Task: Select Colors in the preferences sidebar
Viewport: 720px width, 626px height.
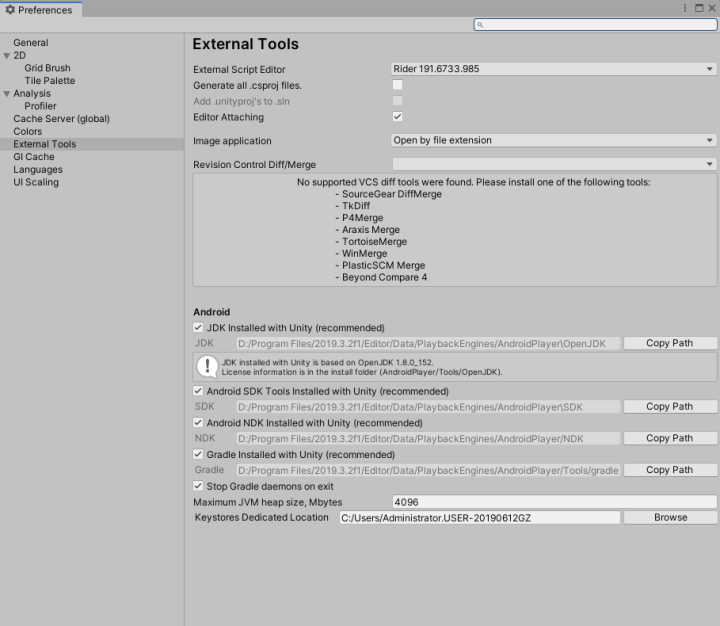Action: coord(28,132)
